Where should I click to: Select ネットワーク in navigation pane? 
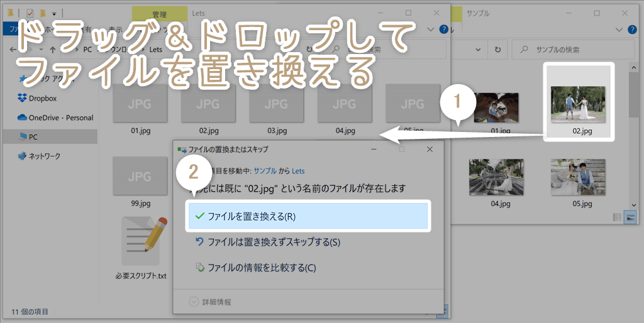(x=39, y=156)
